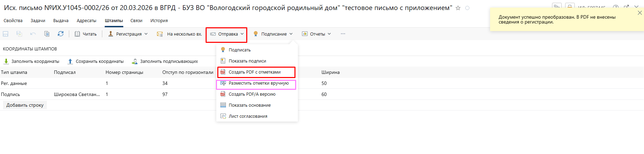644x154 pixels.
Task: Mark the document as favorite with the star
Action: point(458,8)
